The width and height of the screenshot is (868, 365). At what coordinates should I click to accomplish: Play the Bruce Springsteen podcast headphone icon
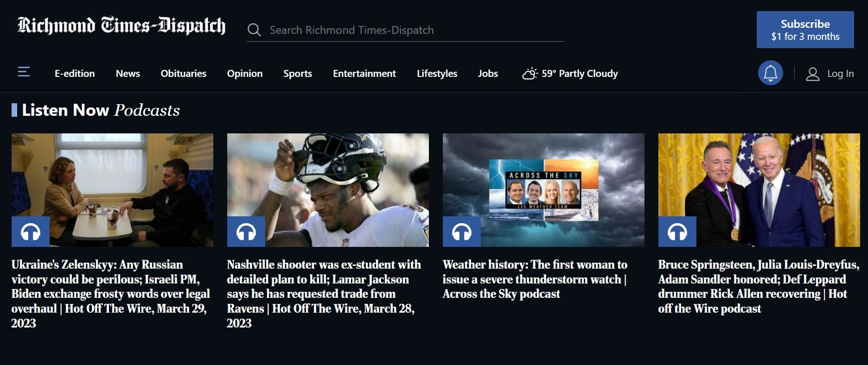click(677, 232)
